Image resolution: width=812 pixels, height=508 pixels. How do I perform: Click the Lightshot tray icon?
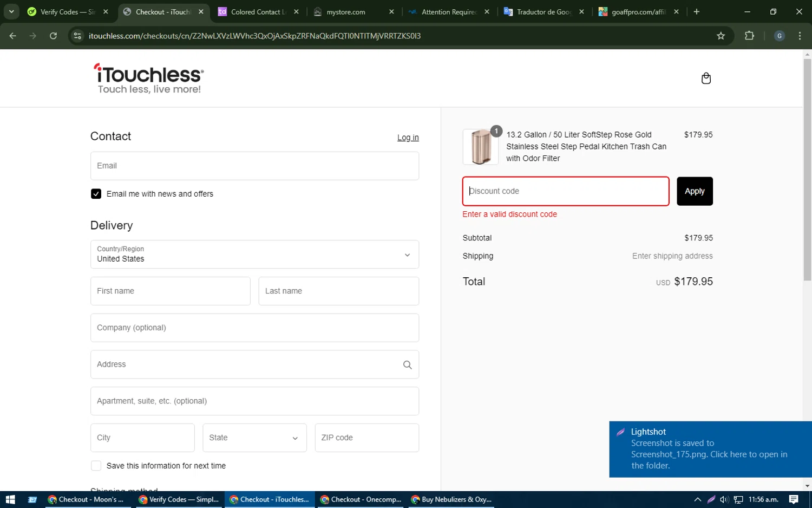(711, 499)
